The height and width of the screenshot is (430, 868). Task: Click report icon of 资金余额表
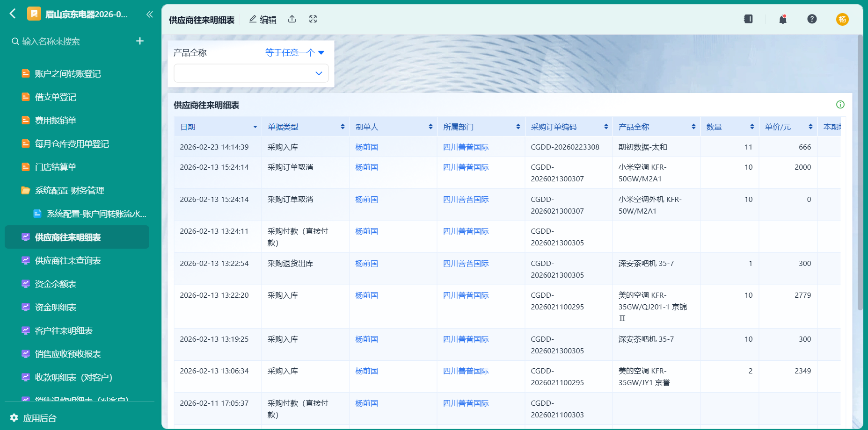tap(26, 284)
